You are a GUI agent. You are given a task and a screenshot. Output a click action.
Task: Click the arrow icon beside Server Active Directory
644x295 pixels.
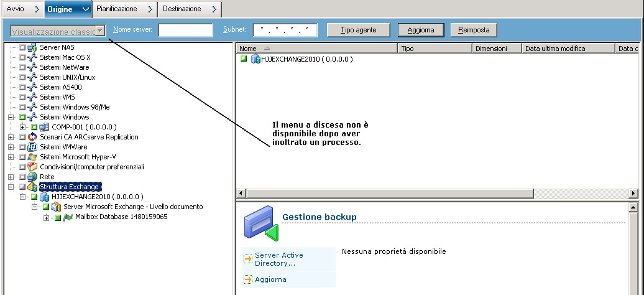point(247,259)
